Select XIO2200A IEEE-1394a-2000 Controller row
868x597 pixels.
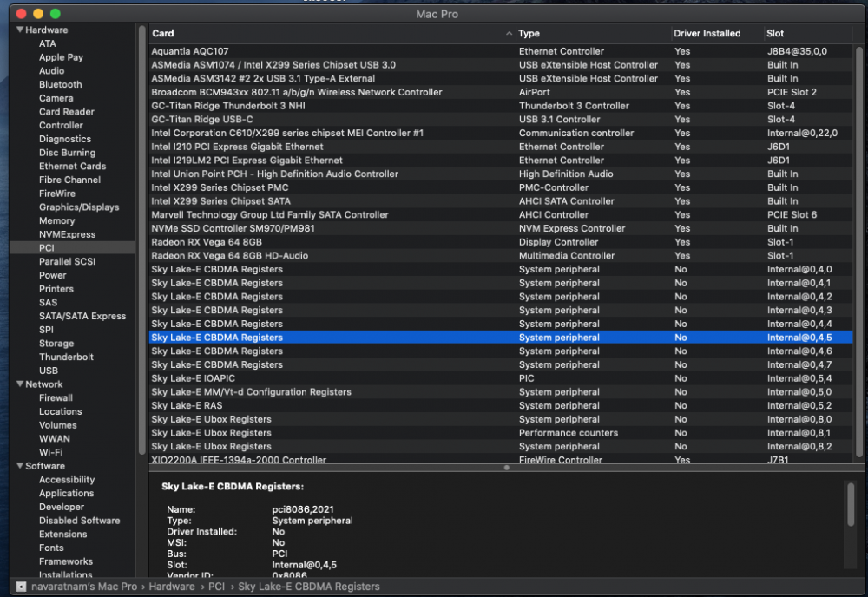[501, 459]
